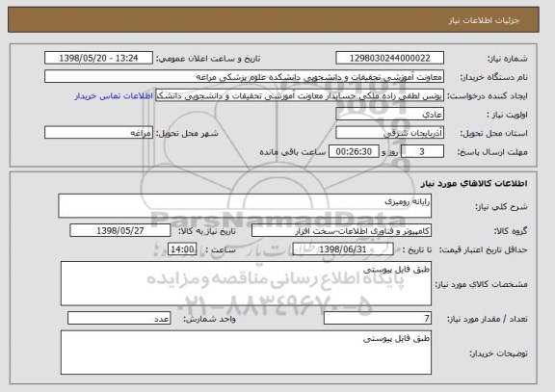Click the delivery province field آذربایجان شرقی

click(389, 133)
